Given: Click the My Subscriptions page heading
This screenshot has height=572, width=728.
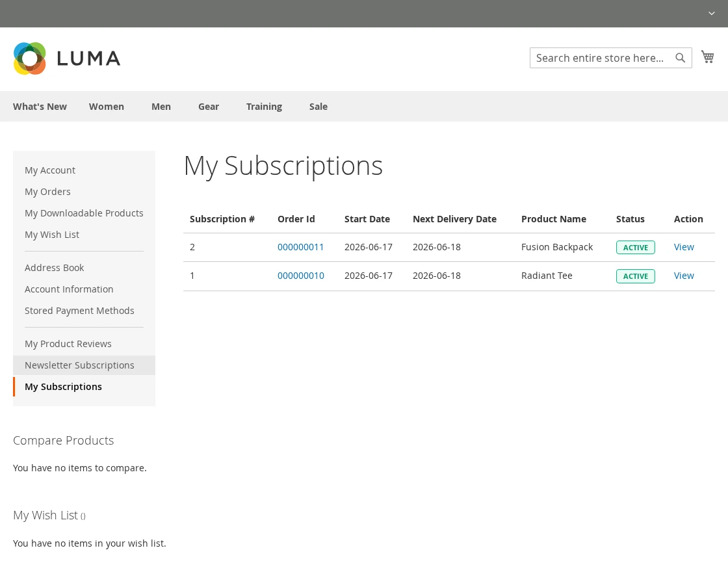Looking at the screenshot, I should click(x=283, y=166).
